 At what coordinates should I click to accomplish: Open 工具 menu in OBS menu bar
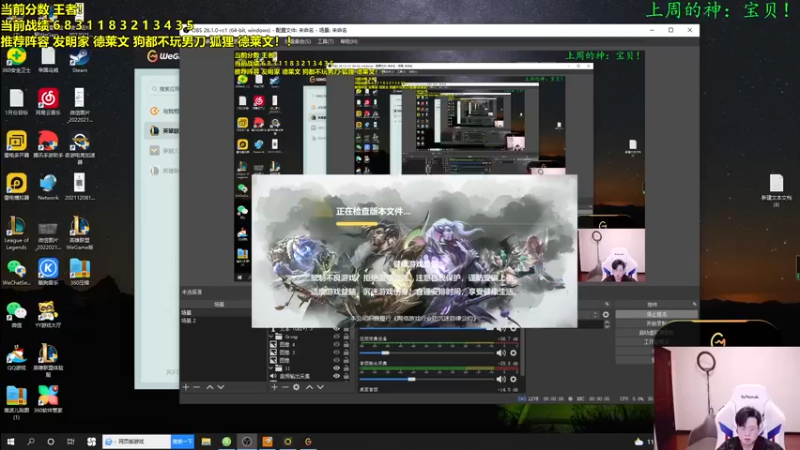(324, 41)
